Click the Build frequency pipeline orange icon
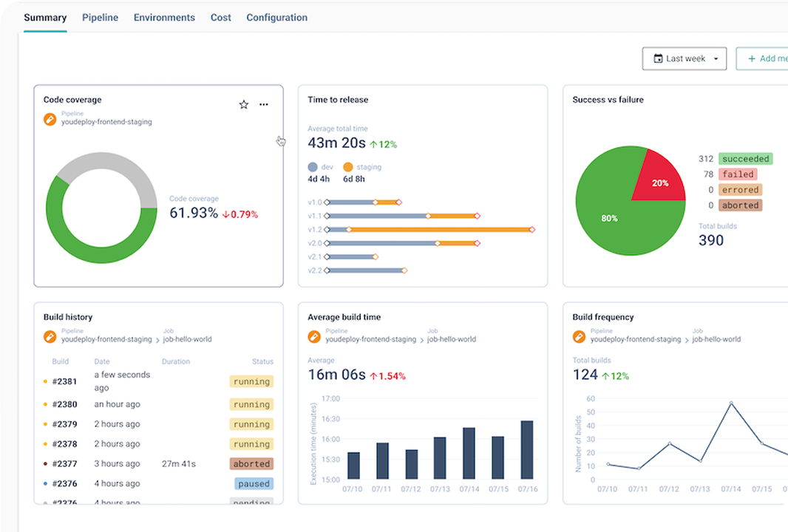 tap(579, 337)
